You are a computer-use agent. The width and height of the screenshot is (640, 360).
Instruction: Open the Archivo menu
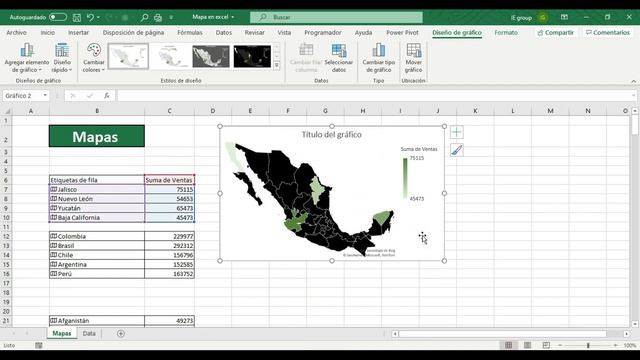coord(16,32)
